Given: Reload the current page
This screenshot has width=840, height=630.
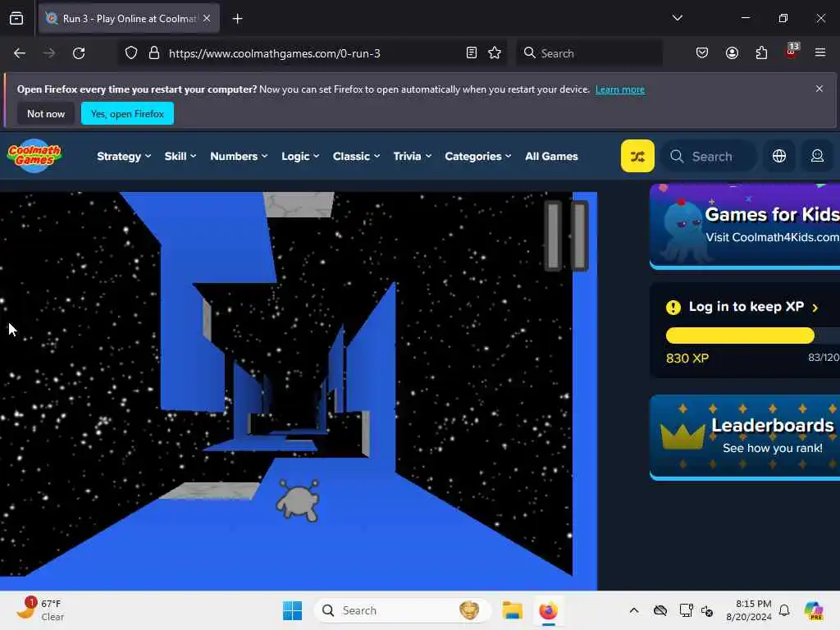Looking at the screenshot, I should 79,53.
